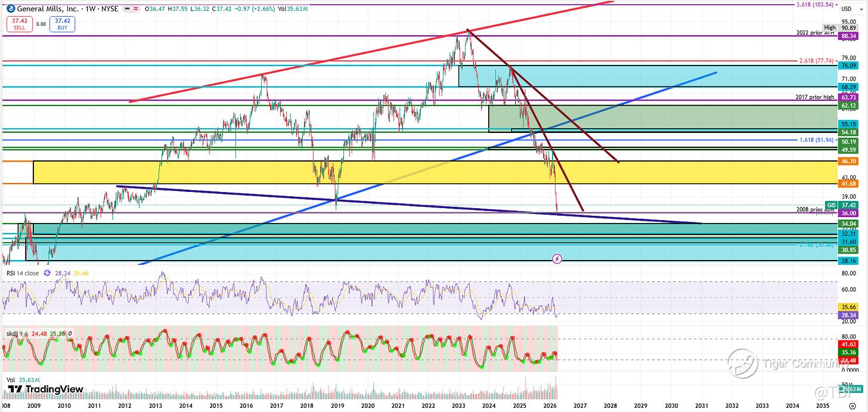Click the 46.70 orange price label
The width and height of the screenshot is (868, 412).
pos(848,161)
